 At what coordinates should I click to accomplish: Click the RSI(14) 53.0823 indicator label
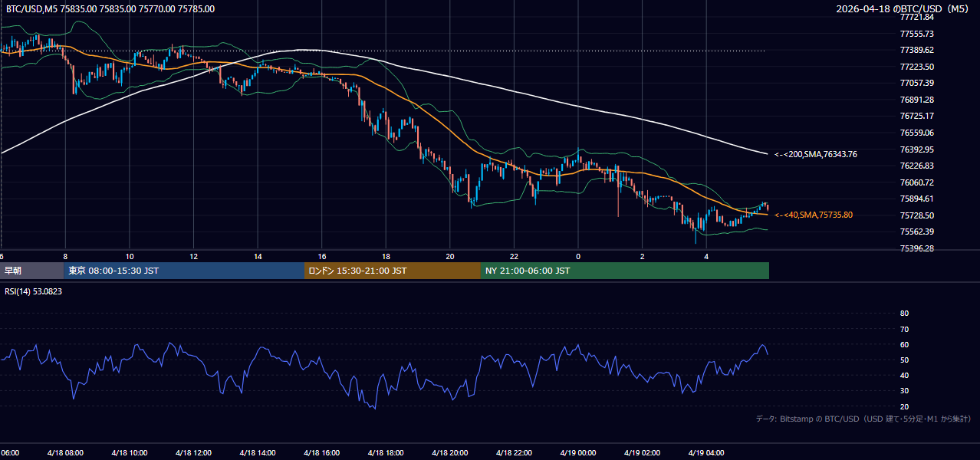tap(34, 291)
